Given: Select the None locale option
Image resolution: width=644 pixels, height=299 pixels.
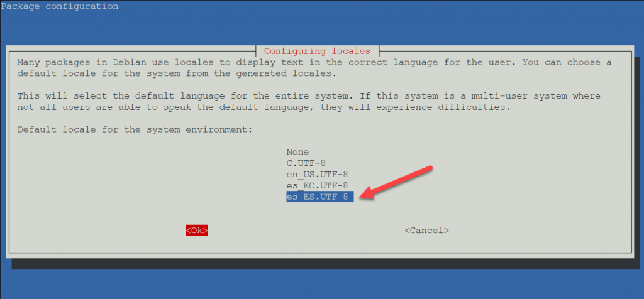Looking at the screenshot, I should [x=297, y=152].
